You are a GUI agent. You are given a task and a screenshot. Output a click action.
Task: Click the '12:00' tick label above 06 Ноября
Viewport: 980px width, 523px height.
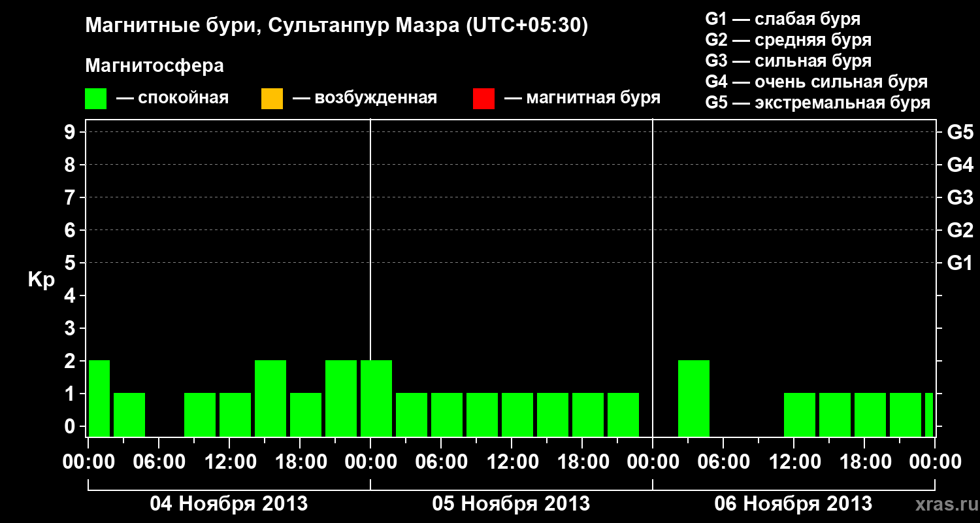(794, 462)
